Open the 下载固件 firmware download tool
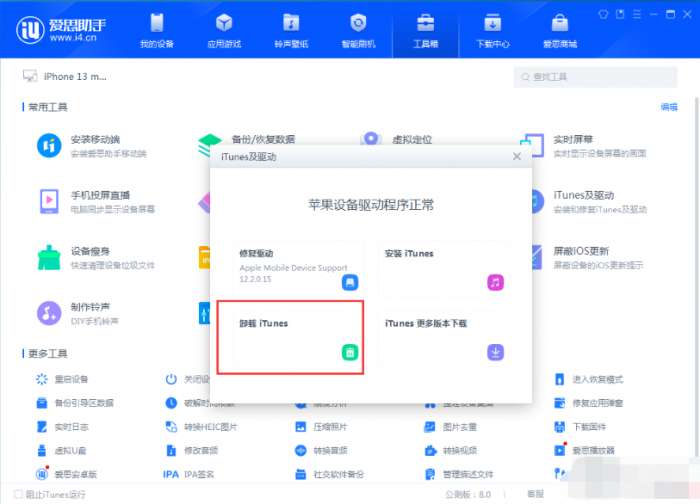This screenshot has width=700, height=504. pos(580,427)
